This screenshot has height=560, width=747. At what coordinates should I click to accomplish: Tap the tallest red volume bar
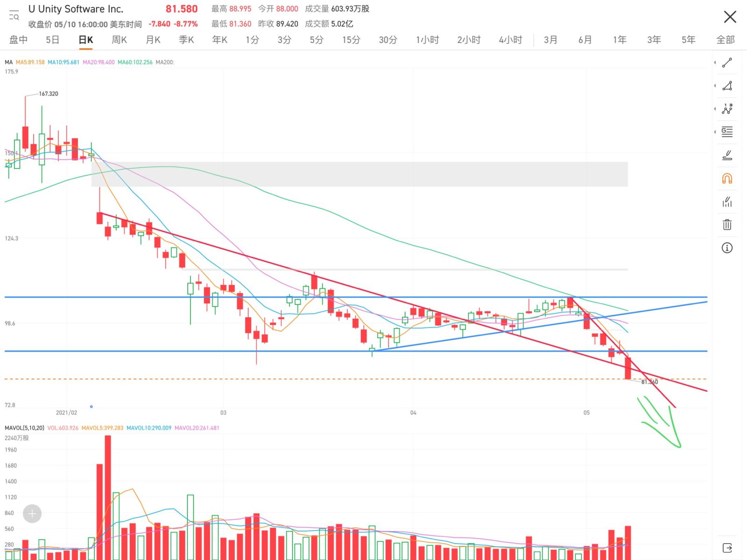[108, 497]
